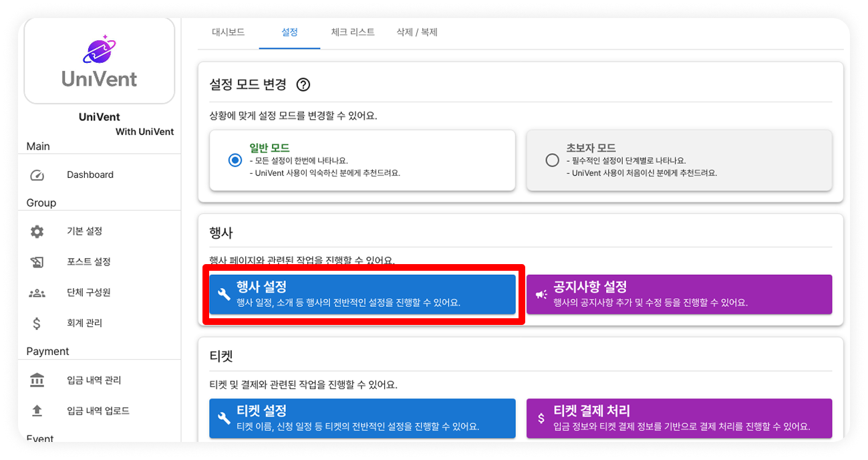
Task: Click the help question mark icon
Action: 303,85
